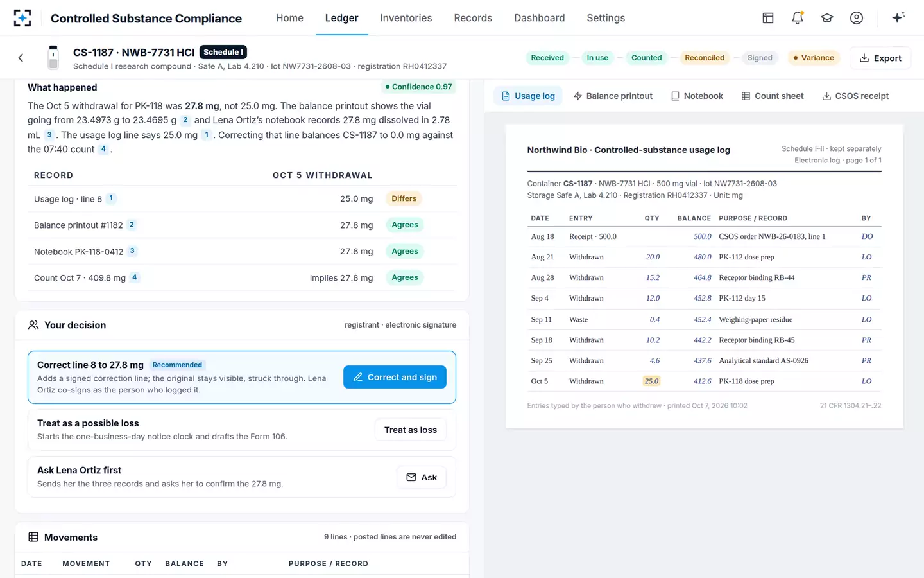Click the Ask button for Lena Ortiz
Screen dimensions: 924x578
click(422, 477)
